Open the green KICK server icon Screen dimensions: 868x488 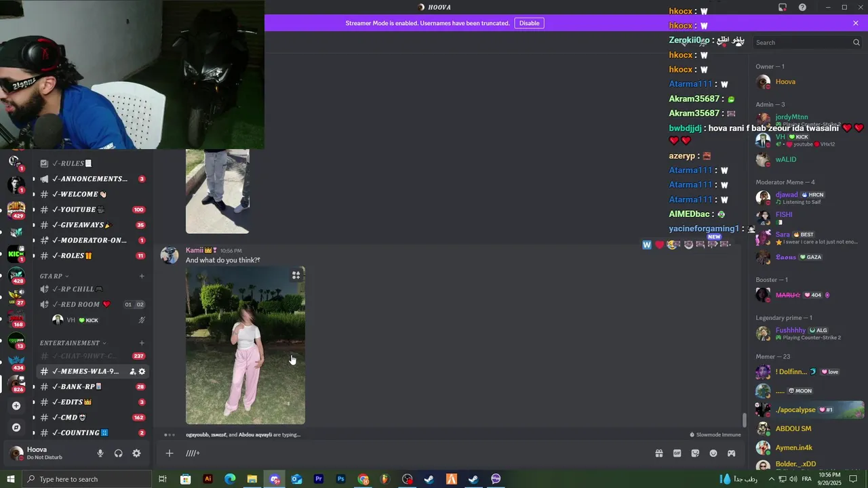pyautogui.click(x=16, y=254)
